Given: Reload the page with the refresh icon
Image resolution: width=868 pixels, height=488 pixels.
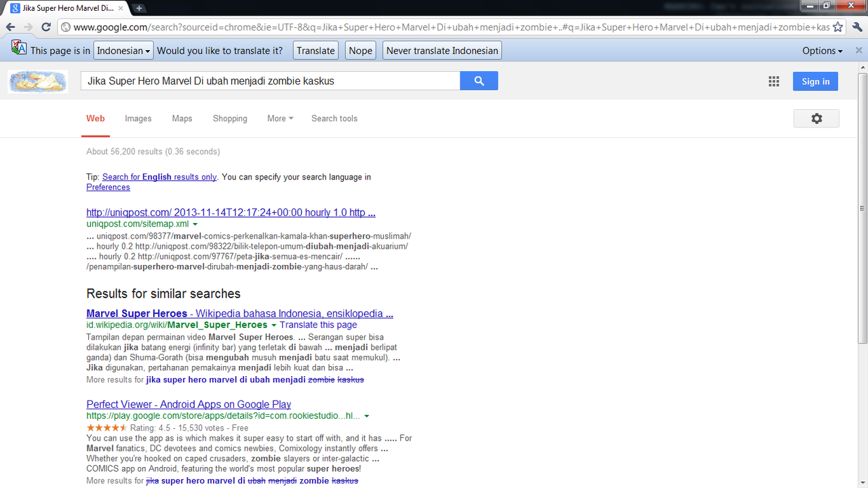Looking at the screenshot, I should 46,27.
